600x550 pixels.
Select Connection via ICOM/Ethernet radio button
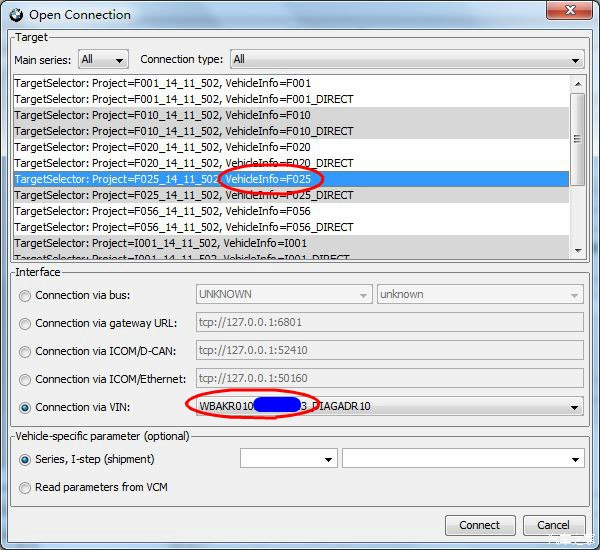pos(25,379)
